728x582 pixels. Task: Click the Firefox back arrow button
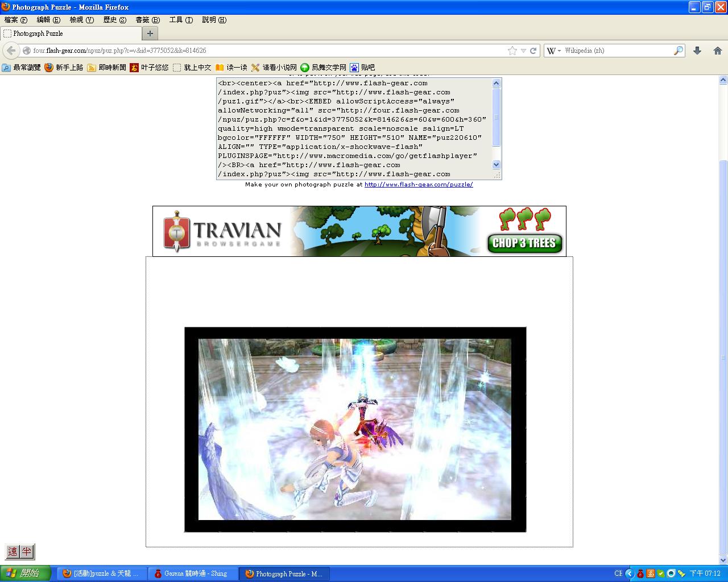tap(11, 51)
